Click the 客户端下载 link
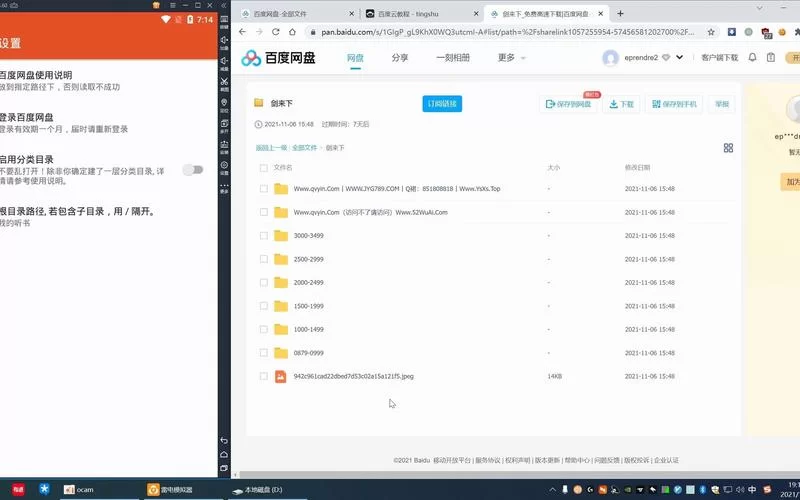Screen dimensions: 800x500 click(719, 58)
